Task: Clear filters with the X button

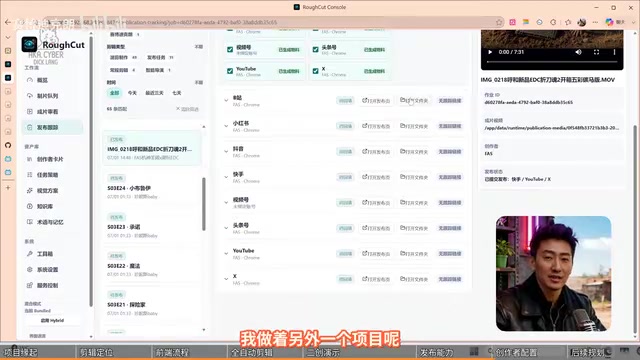Action: pyautogui.click(x=187, y=109)
